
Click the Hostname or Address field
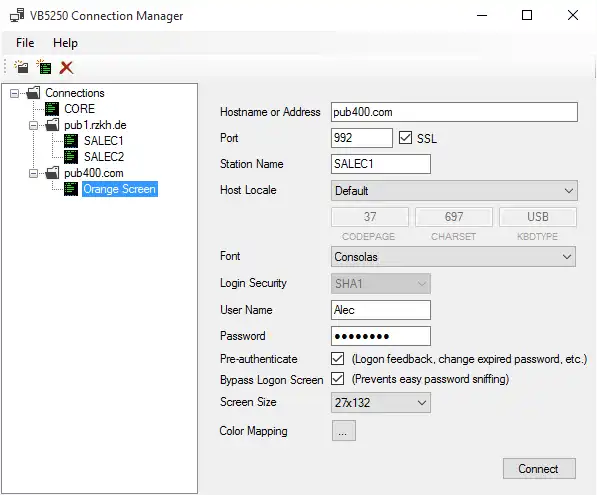(x=454, y=112)
